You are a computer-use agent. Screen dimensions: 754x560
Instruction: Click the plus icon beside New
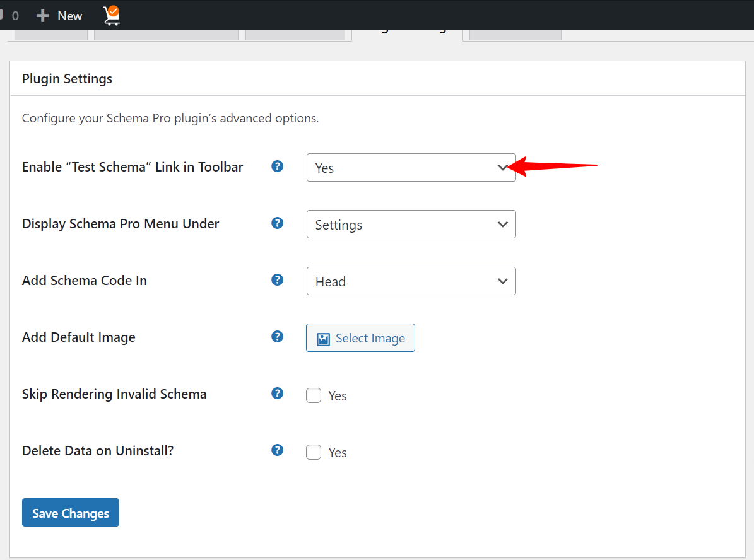point(43,16)
